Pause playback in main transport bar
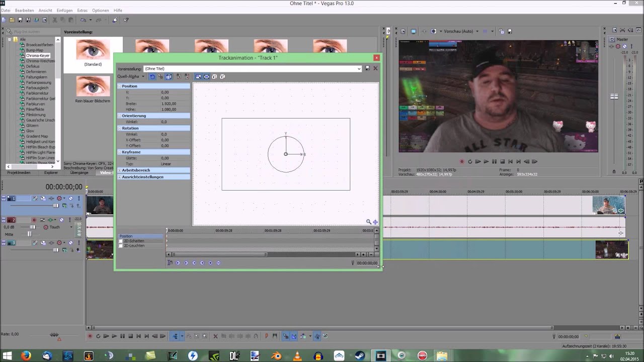The height and width of the screenshot is (362, 644). click(x=122, y=336)
